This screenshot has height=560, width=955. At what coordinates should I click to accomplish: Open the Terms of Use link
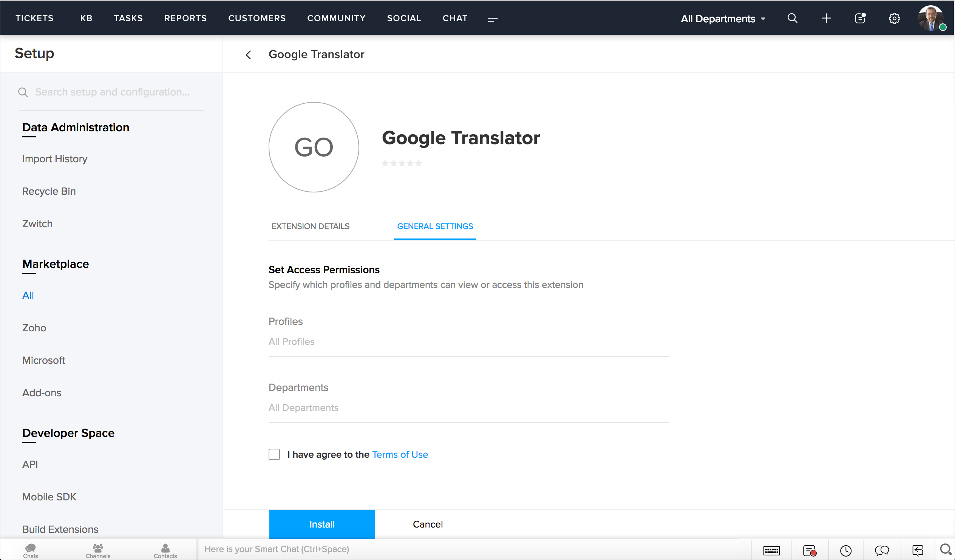pos(400,454)
